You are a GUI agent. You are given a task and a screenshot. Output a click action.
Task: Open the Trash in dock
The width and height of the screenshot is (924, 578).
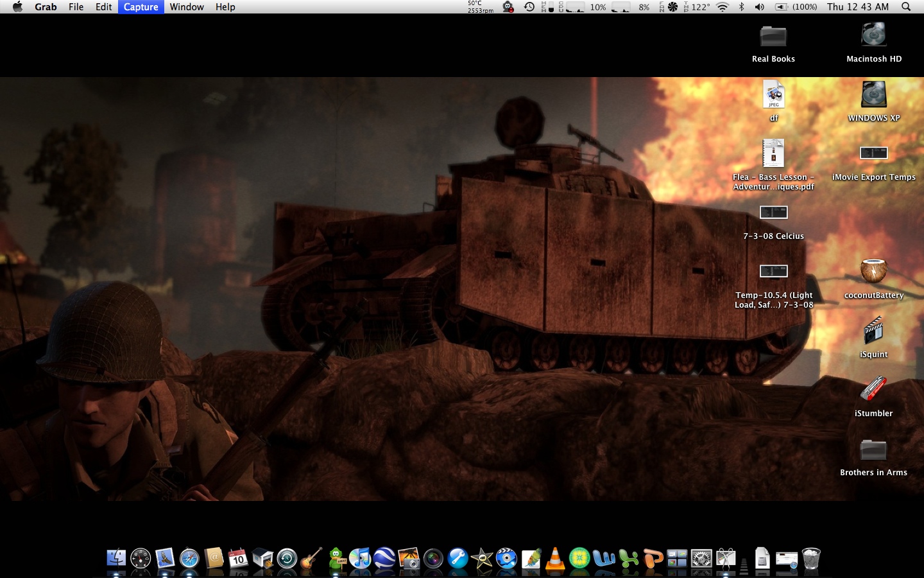pos(811,559)
